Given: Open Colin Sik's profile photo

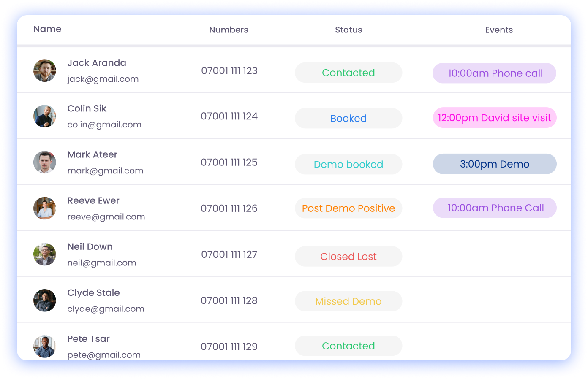Looking at the screenshot, I should pyautogui.click(x=45, y=116).
